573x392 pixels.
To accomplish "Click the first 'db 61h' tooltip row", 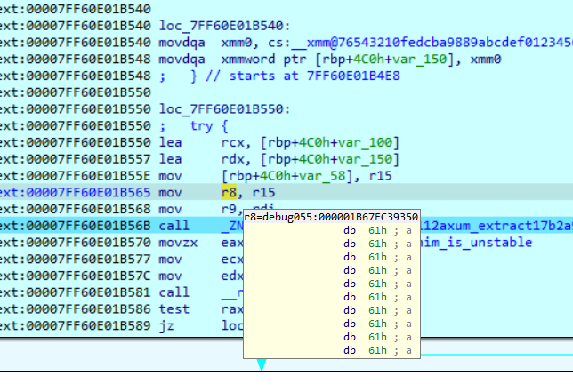I will coord(376,230).
